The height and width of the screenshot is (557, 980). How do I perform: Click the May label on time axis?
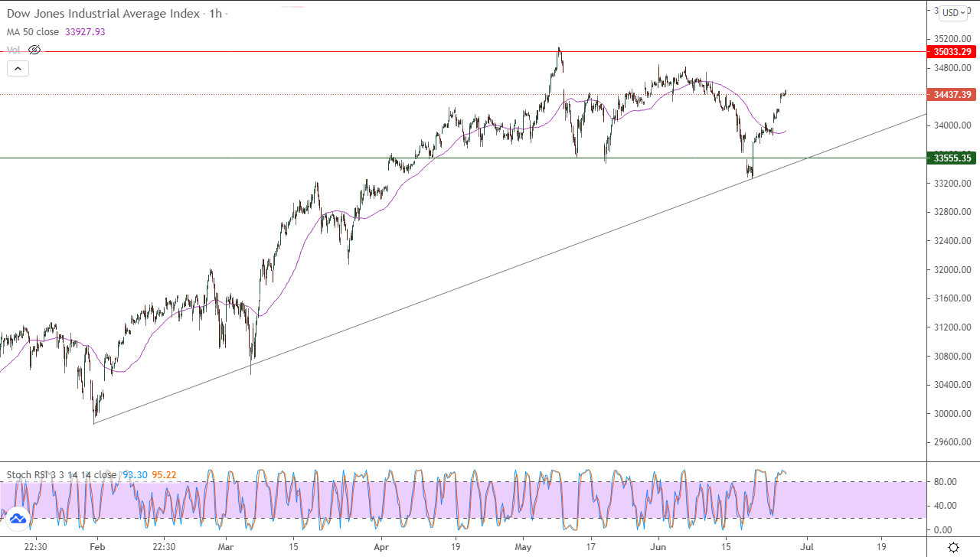[524, 547]
